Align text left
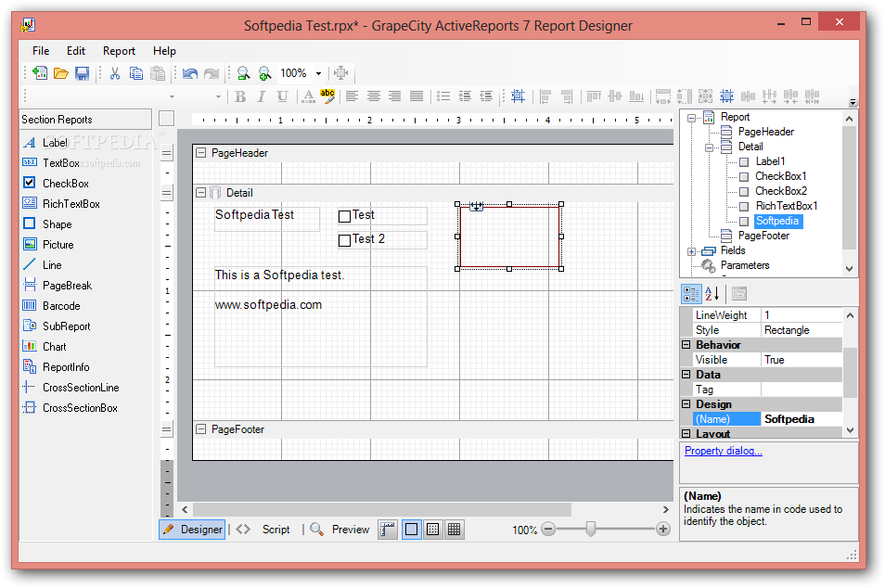 click(353, 96)
